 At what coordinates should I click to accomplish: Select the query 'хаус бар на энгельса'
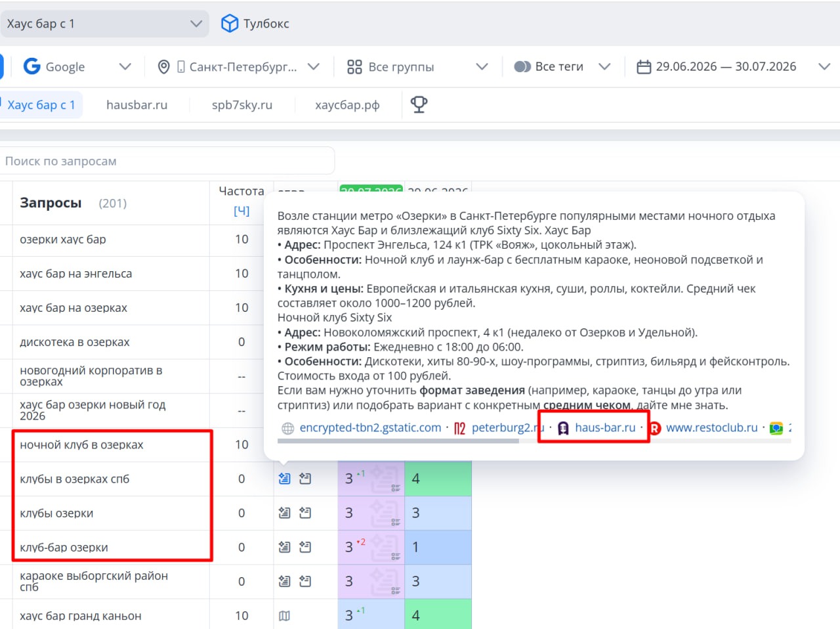click(76, 274)
